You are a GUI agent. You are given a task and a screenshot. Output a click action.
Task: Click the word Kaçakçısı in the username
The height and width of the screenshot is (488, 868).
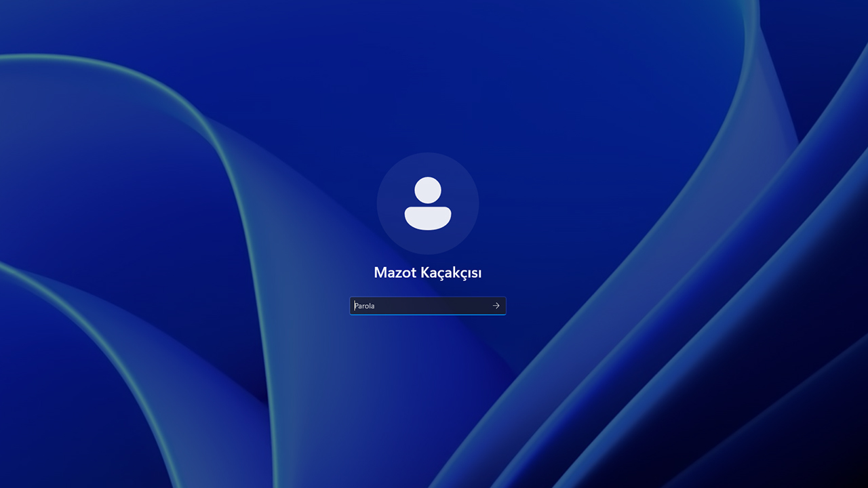click(451, 272)
